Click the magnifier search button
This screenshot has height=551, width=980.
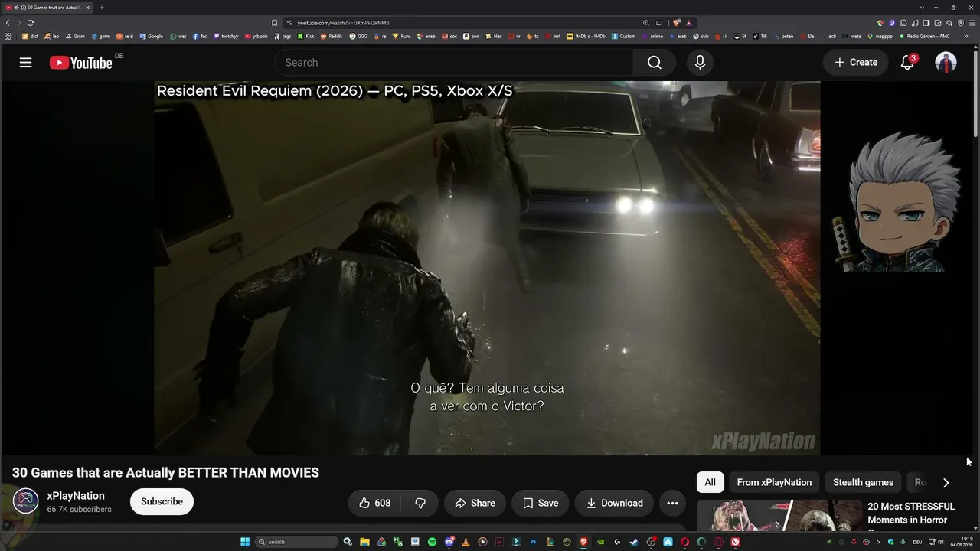click(x=655, y=63)
